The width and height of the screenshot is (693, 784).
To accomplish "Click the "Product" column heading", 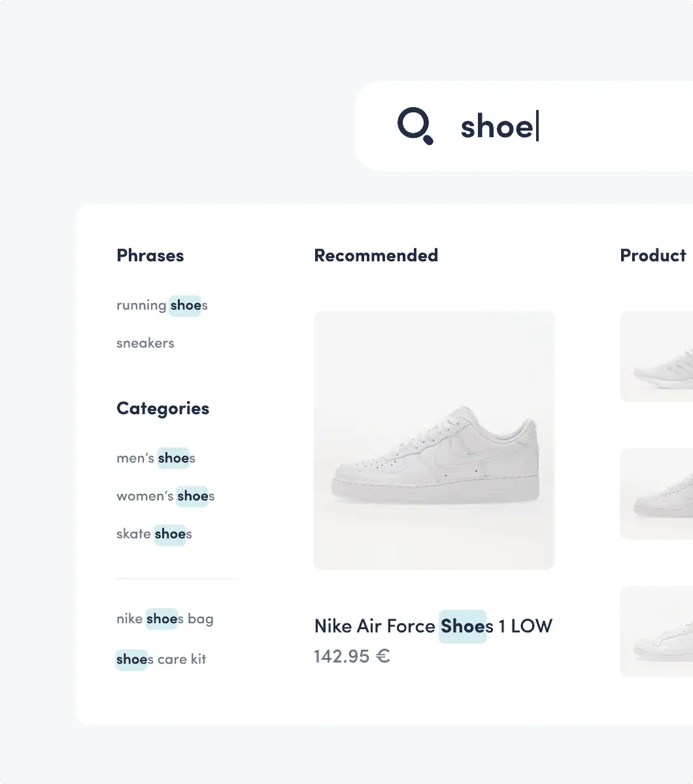I will tap(652, 255).
